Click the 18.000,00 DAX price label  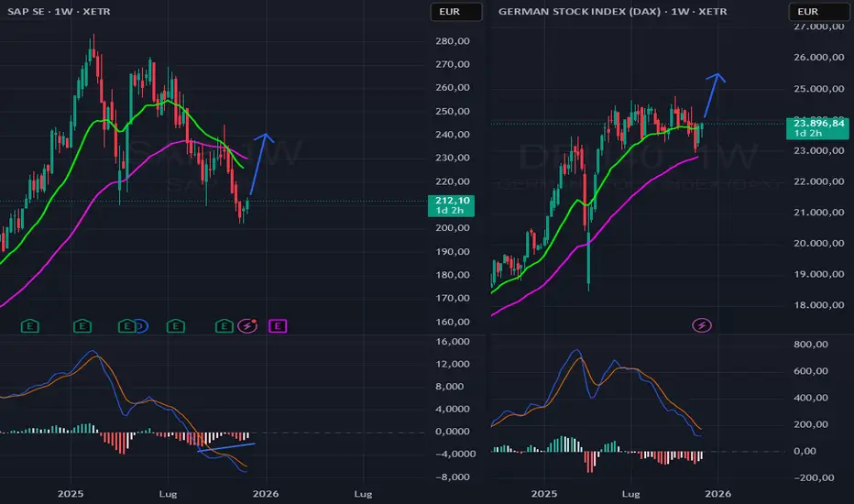pos(819,305)
